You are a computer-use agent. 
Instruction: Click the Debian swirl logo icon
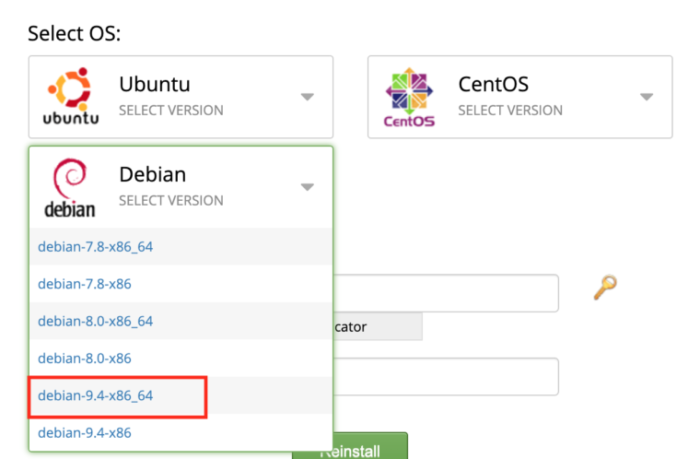70,187
